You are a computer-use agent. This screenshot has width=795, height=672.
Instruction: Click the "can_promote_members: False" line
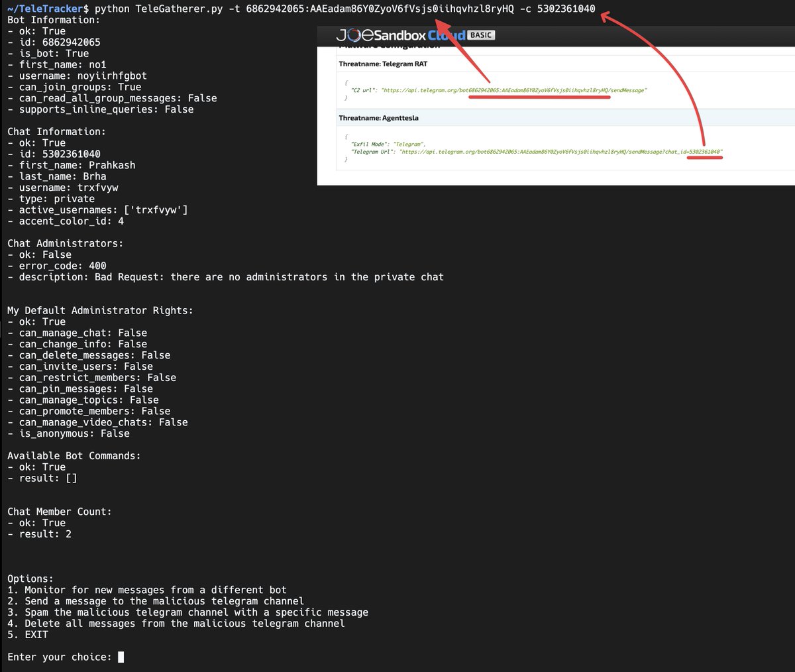[x=89, y=412]
